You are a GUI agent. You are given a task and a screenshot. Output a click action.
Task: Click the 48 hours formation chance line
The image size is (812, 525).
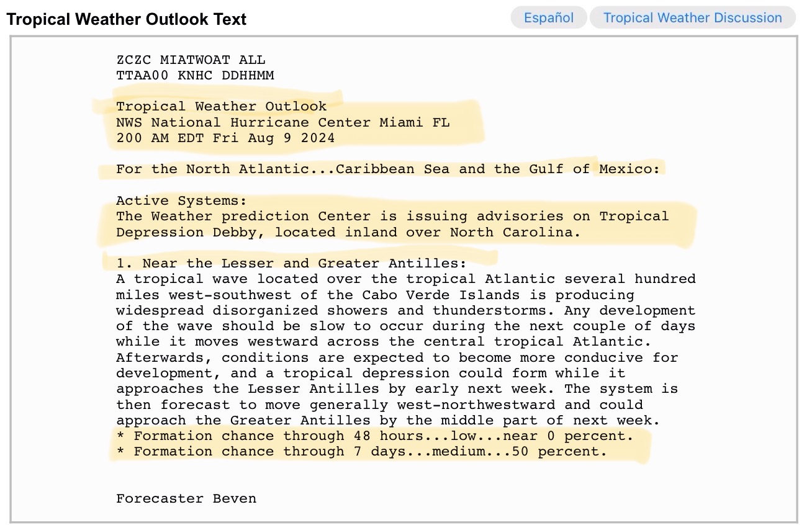tap(375, 436)
